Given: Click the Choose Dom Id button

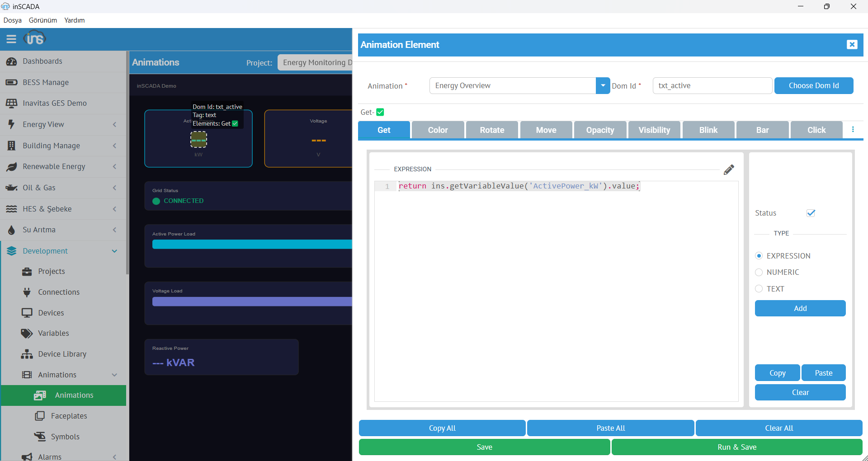Looking at the screenshot, I should pos(813,86).
